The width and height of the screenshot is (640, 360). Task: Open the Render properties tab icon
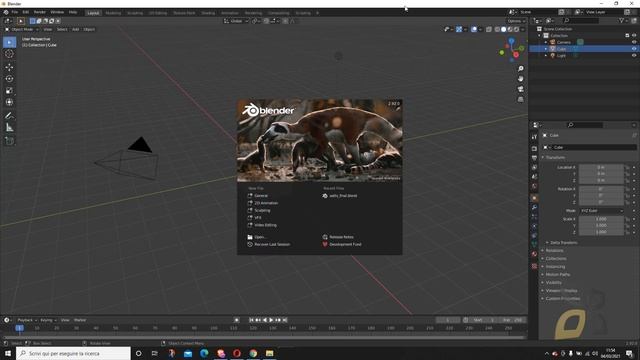point(534,148)
